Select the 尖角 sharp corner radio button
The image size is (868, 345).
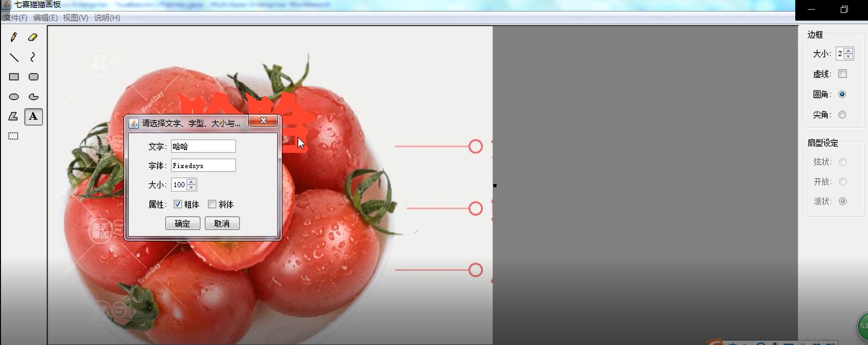pyautogui.click(x=842, y=115)
